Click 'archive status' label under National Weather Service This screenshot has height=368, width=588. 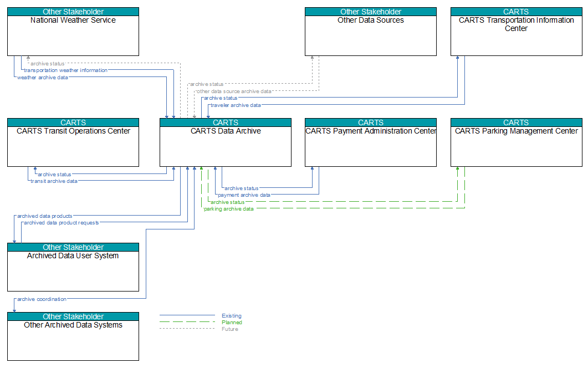[48, 63]
